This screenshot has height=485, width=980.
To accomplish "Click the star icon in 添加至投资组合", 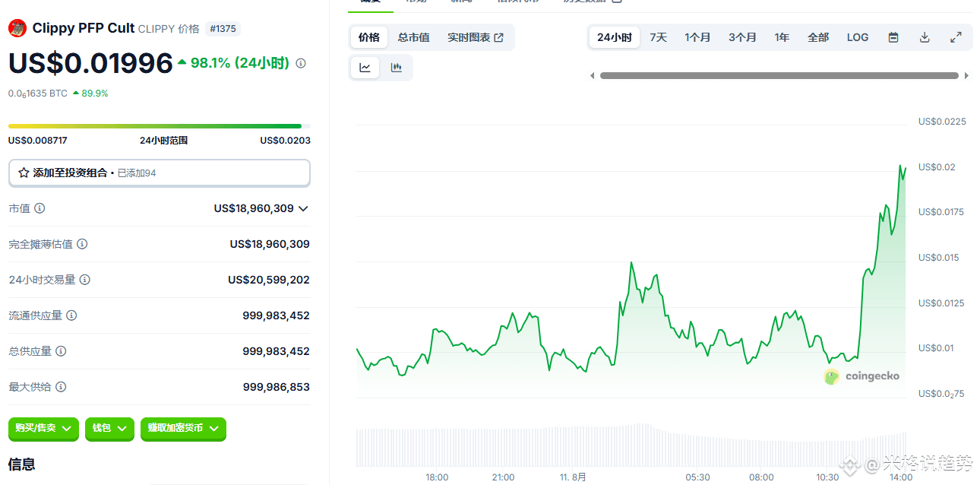I will (x=24, y=173).
